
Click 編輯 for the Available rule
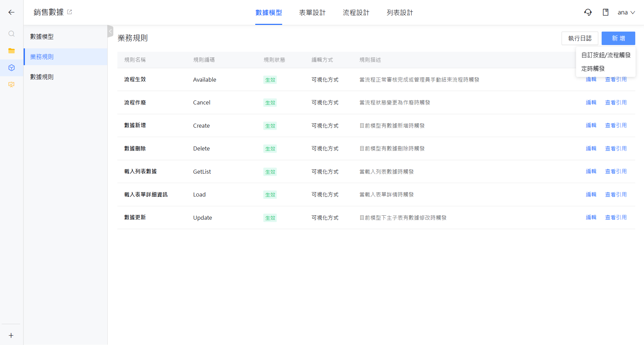point(591,80)
